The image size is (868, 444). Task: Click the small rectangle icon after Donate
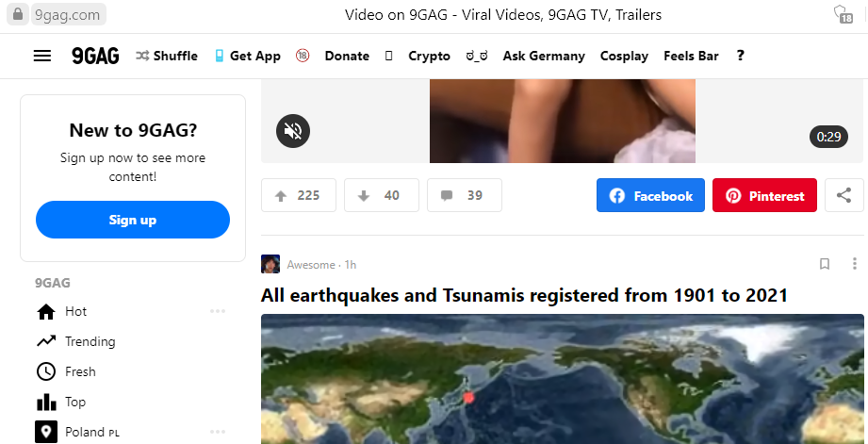pyautogui.click(x=388, y=56)
